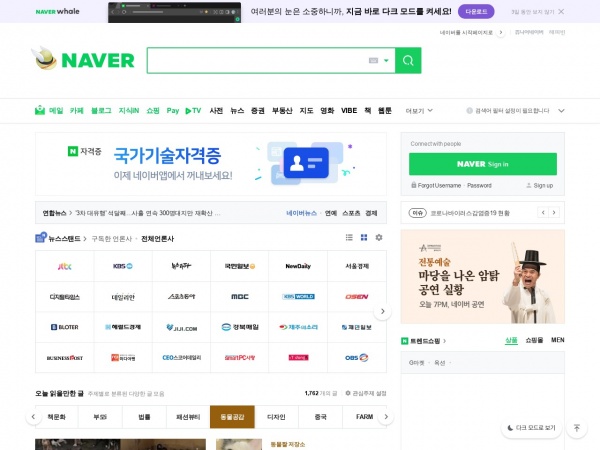Screen dimensions: 600x450
Task: Open the NewDaily publisher logo
Action: (298, 266)
